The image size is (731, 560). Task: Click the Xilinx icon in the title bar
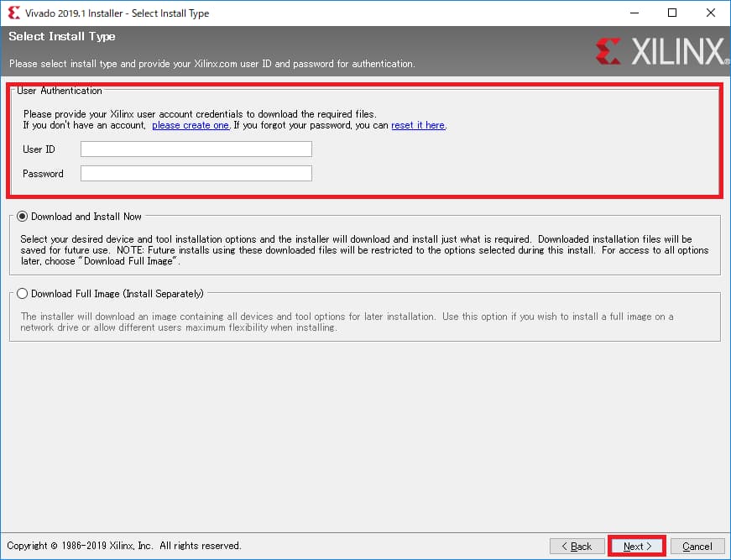point(14,13)
